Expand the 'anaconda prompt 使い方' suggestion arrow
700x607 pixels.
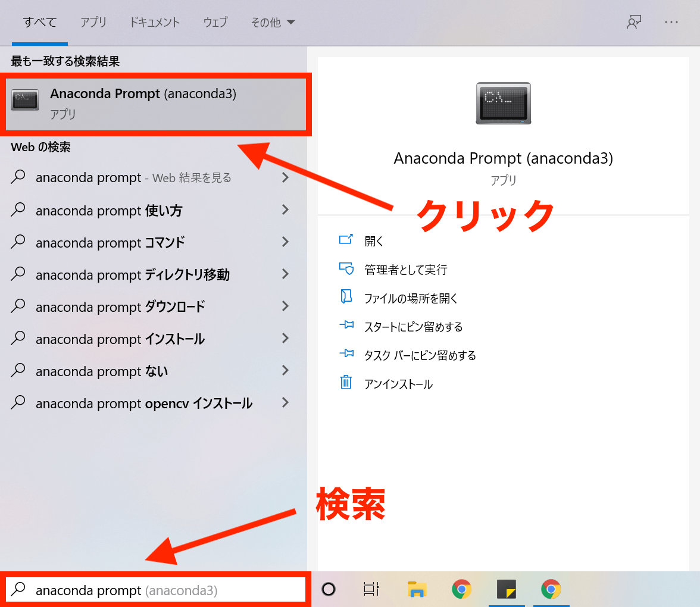(x=285, y=209)
